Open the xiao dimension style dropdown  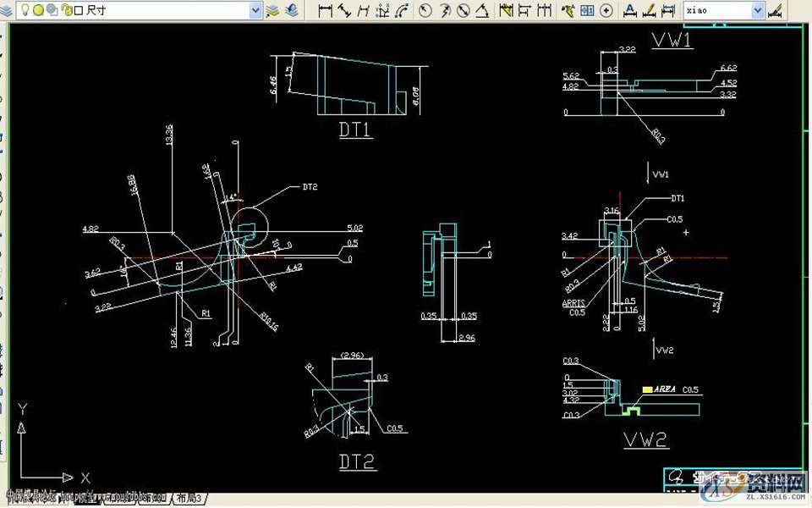757,10
